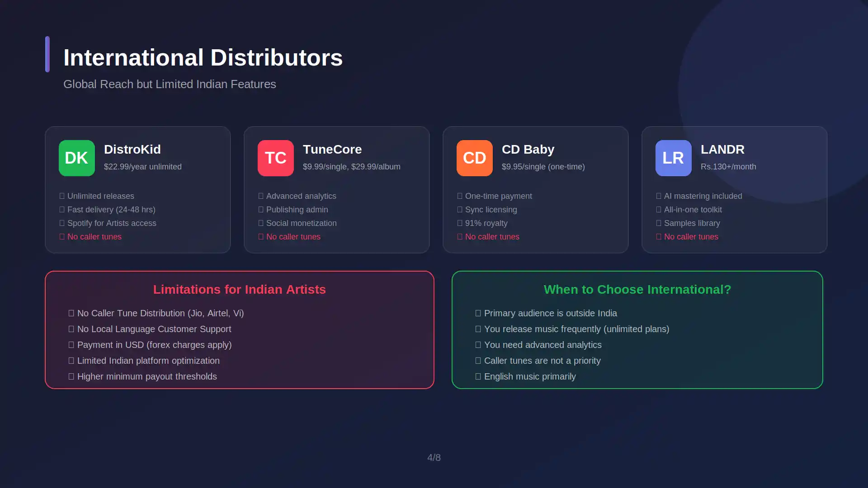The width and height of the screenshot is (868, 488).
Task: Click Advanced analytics feature in TuneCore
Action: tap(297, 196)
